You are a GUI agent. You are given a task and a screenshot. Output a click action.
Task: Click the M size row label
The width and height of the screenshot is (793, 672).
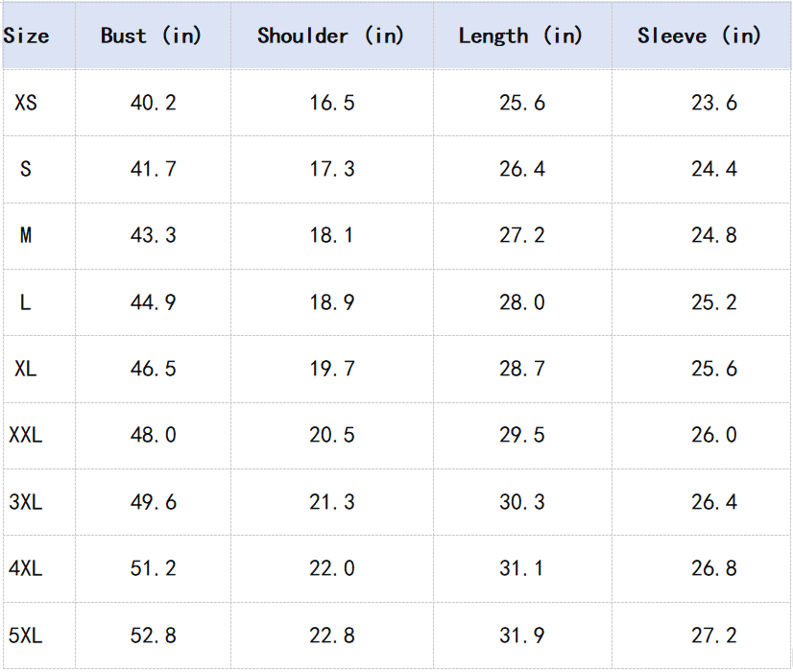pyautogui.click(x=26, y=235)
